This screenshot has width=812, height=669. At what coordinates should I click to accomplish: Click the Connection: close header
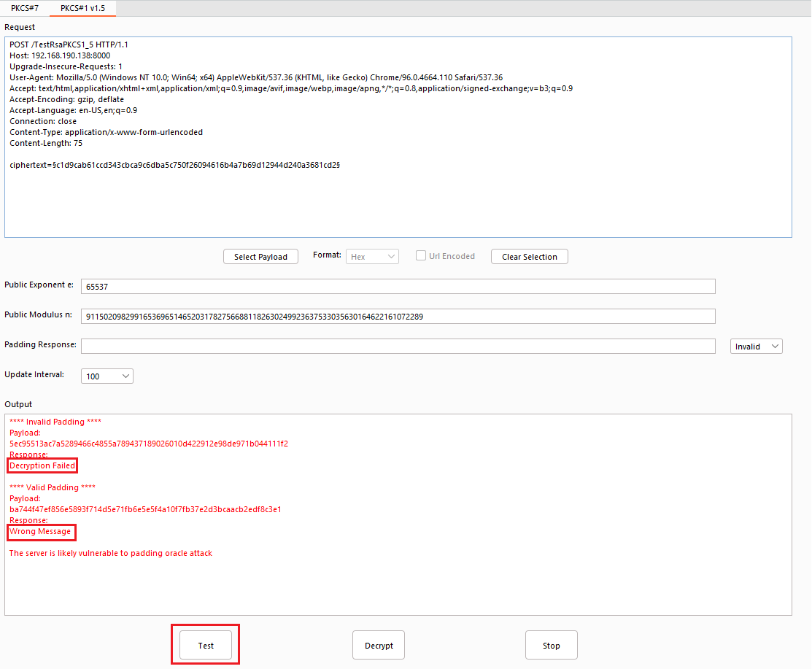tap(43, 122)
